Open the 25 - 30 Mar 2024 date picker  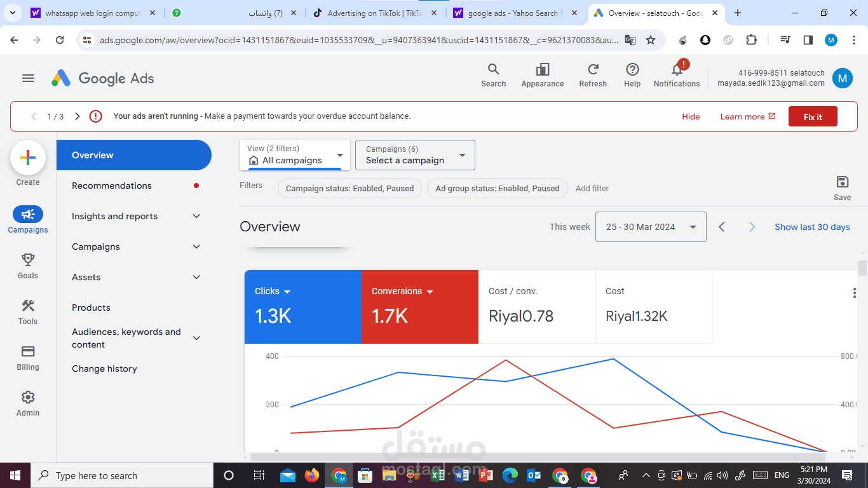(651, 227)
